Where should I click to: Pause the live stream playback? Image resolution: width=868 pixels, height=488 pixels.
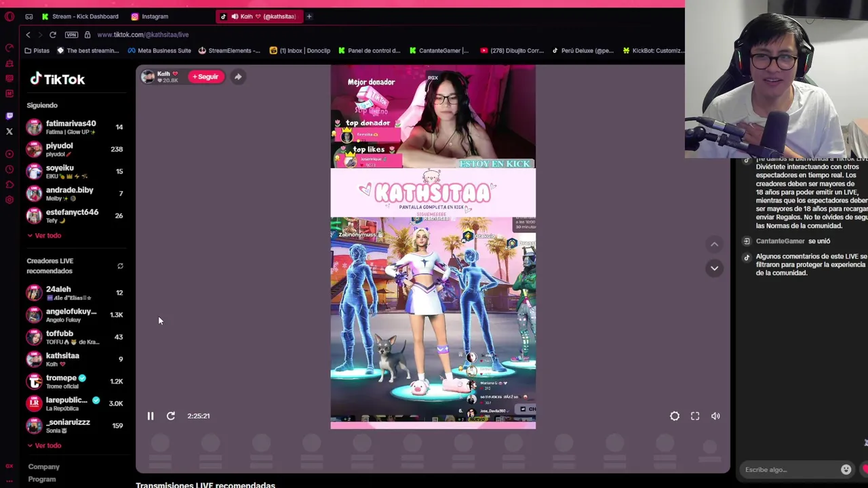(151, 416)
